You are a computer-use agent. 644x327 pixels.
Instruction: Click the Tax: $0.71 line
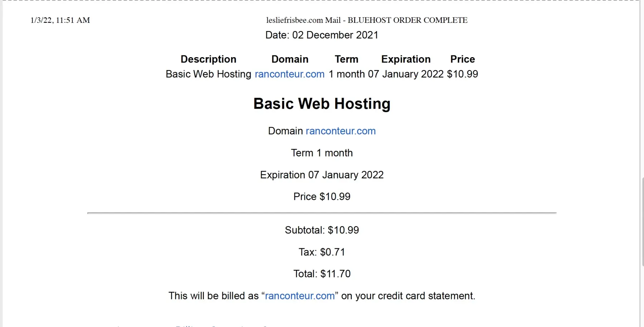[322, 252]
